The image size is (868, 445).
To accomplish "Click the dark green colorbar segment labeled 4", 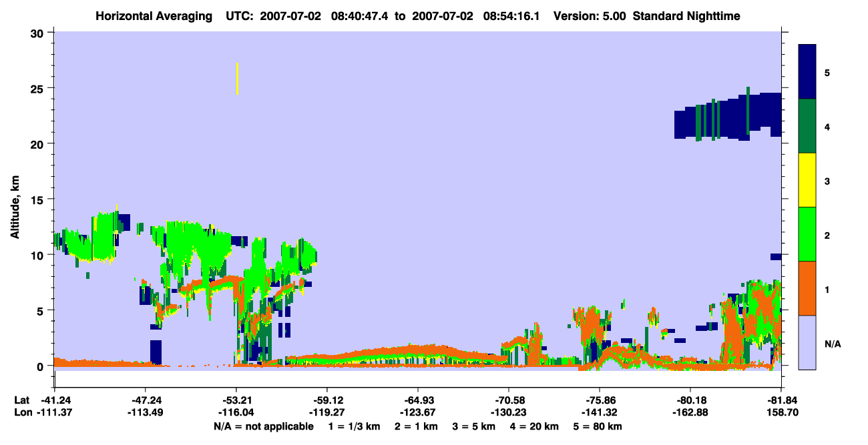I will 808,126.
